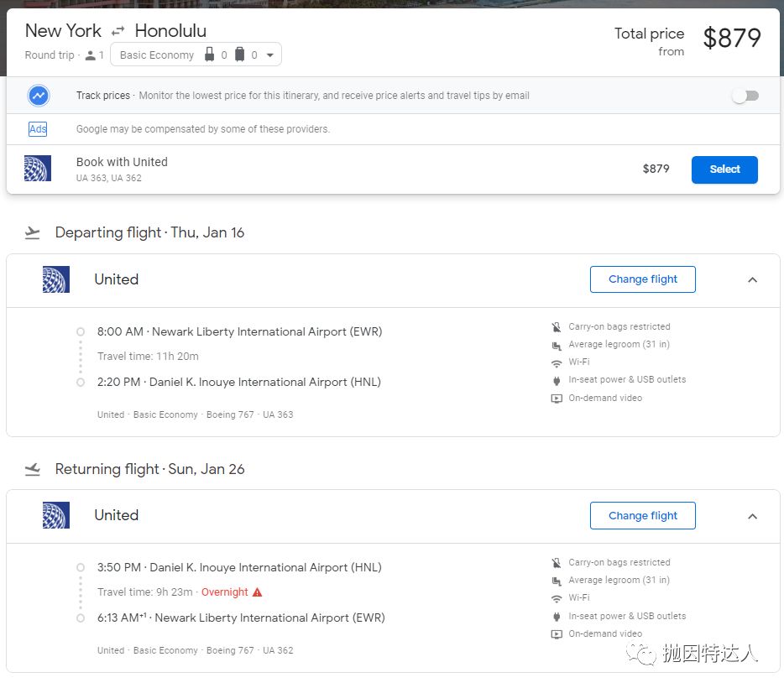Click the returning flight on-demand video icon
784x688 pixels.
[556, 633]
